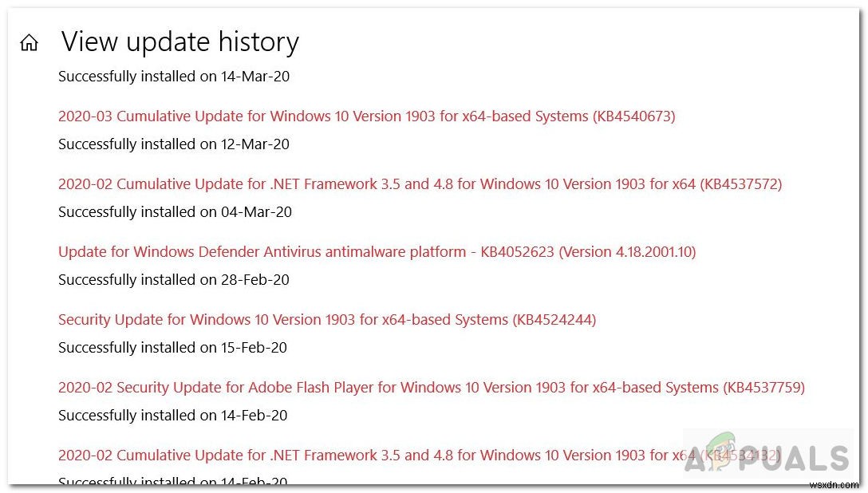Select the 14-Feb-20 installation date
868x493 pixels.
pos(174,415)
